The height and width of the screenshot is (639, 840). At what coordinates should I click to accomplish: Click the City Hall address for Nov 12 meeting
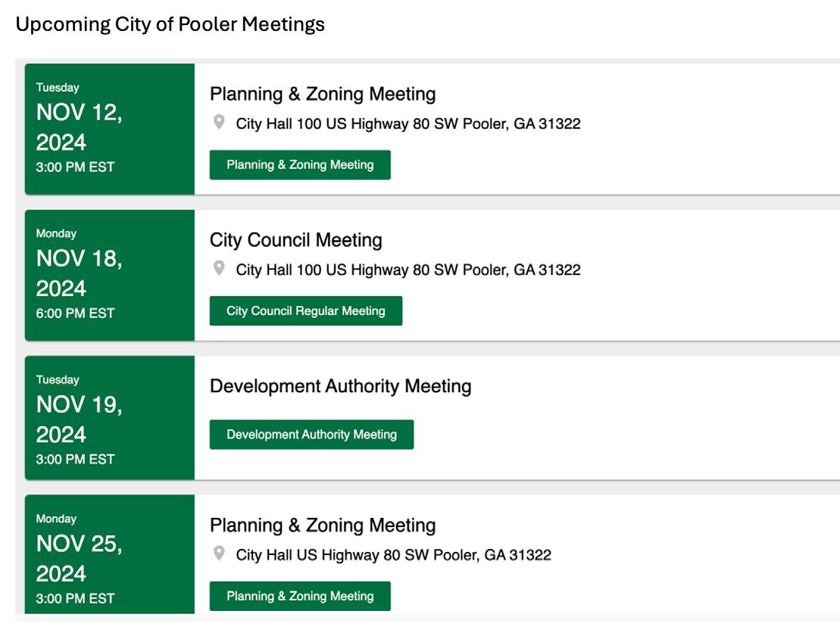[x=408, y=123]
